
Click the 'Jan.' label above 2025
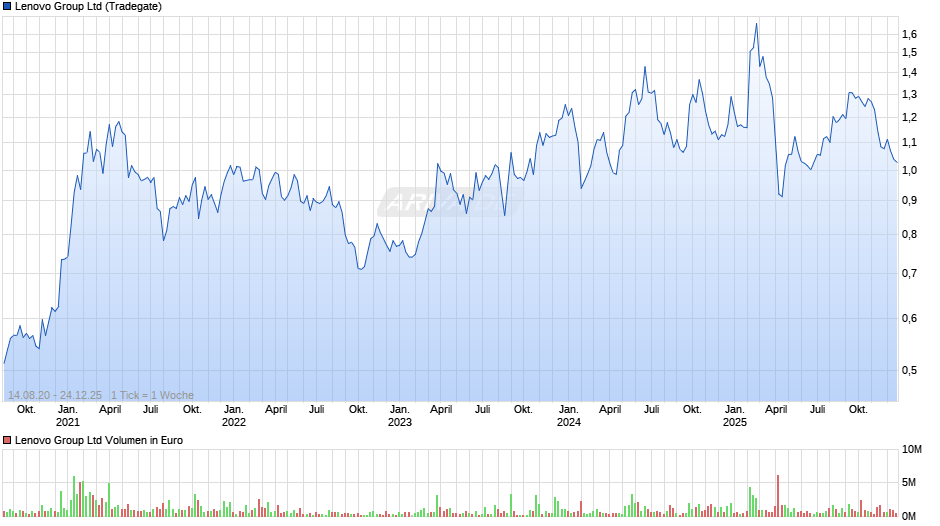pyautogui.click(x=735, y=409)
